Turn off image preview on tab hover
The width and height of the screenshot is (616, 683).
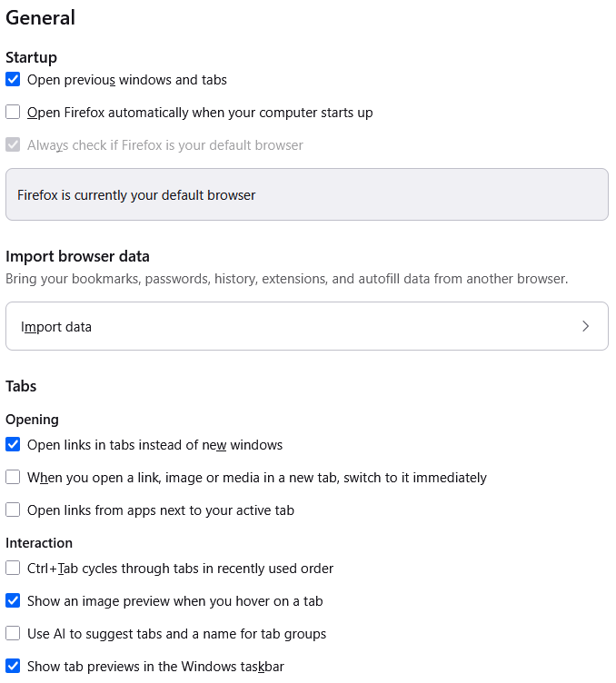pyautogui.click(x=13, y=601)
